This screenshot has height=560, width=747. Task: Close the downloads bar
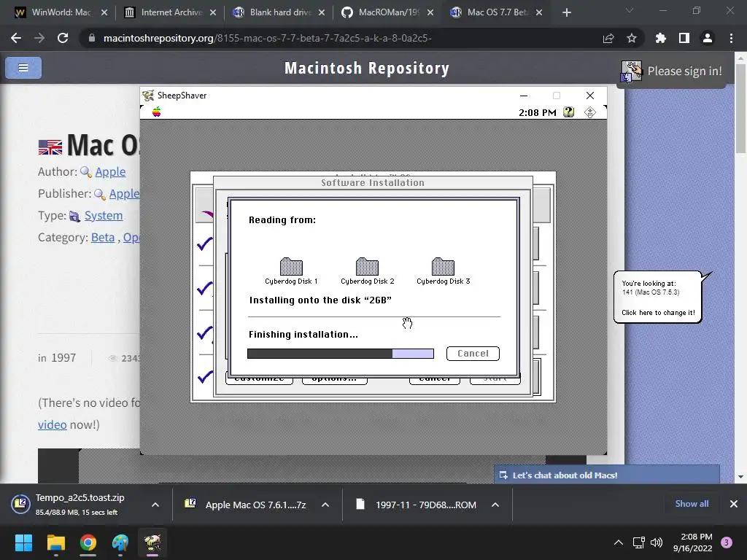(x=734, y=504)
